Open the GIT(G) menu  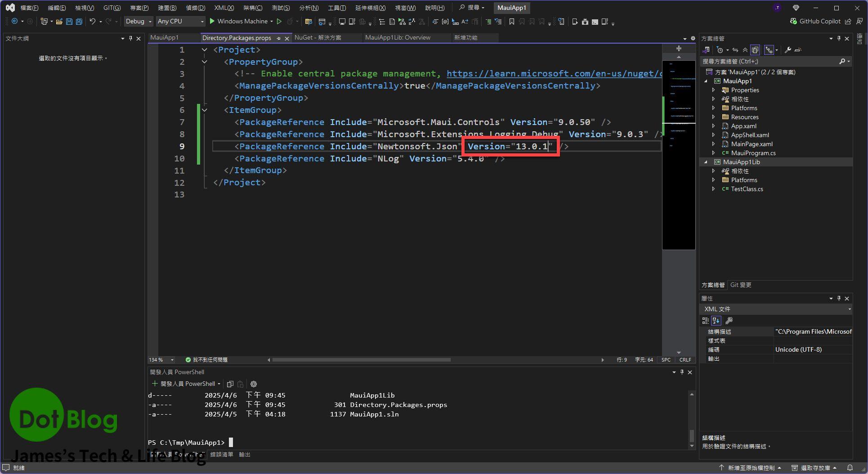tap(112, 8)
